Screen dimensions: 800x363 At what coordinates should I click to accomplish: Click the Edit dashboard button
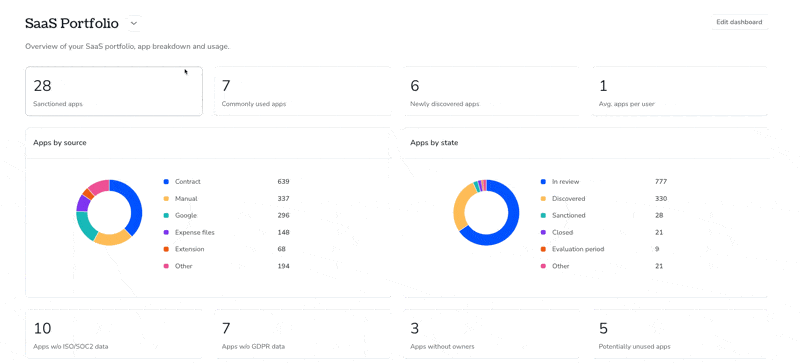coord(739,22)
